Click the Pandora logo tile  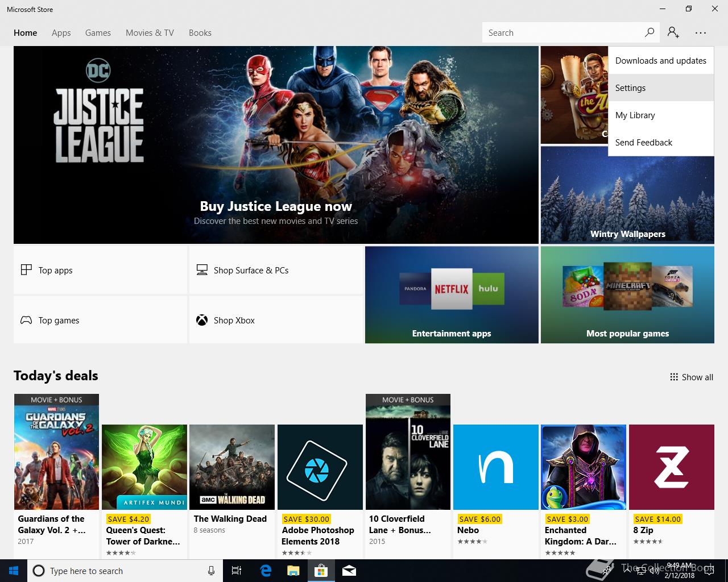pos(415,289)
